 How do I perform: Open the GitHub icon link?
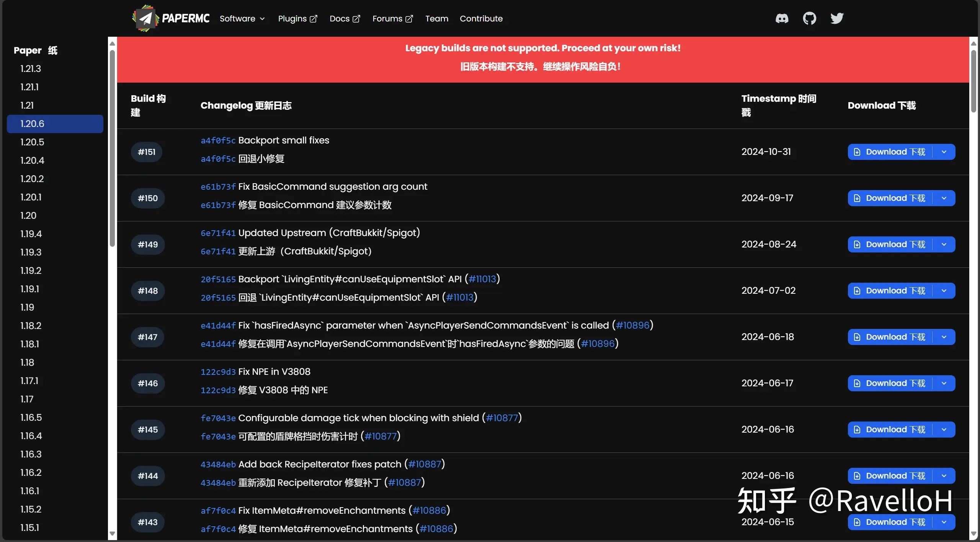tap(809, 18)
